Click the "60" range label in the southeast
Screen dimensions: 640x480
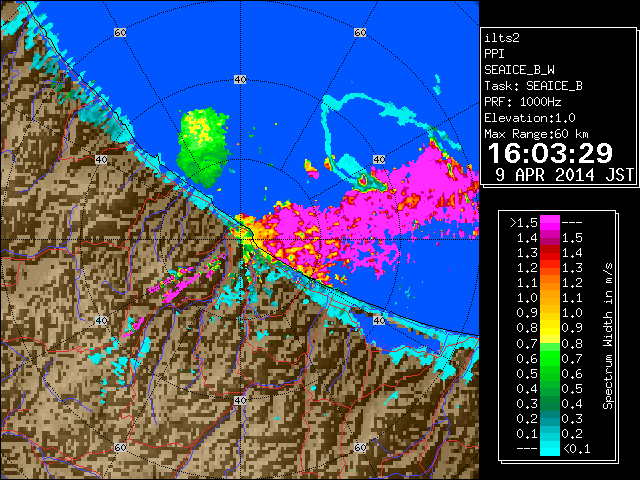pos(360,448)
